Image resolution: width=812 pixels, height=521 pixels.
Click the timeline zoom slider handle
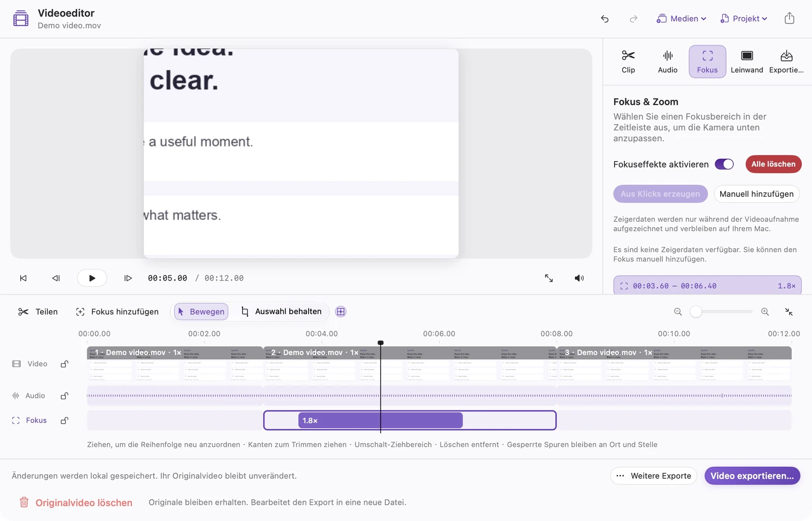click(696, 311)
